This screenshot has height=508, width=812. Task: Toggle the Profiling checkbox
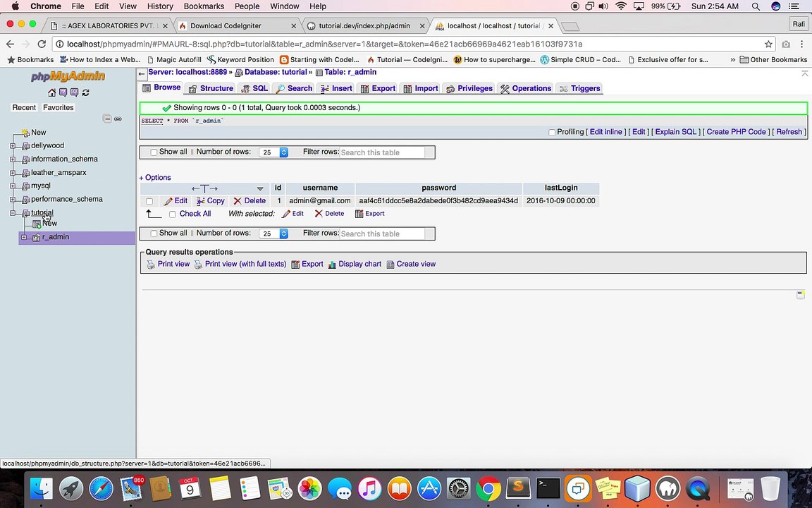(552, 133)
